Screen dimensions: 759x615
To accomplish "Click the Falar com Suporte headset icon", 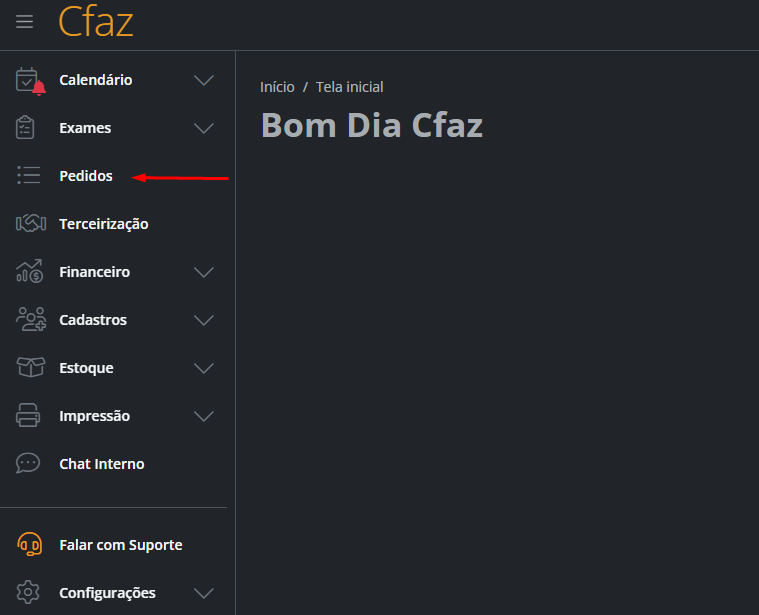I will pos(30,544).
